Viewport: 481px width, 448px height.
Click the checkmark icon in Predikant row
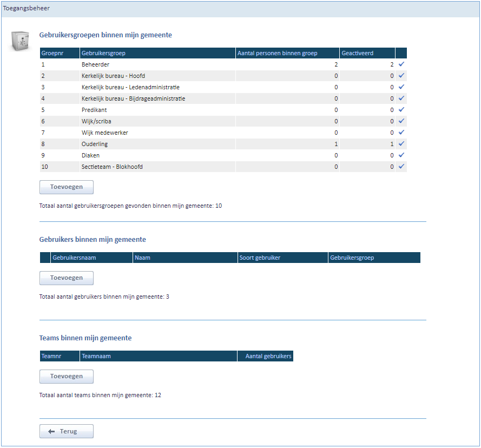(401, 109)
